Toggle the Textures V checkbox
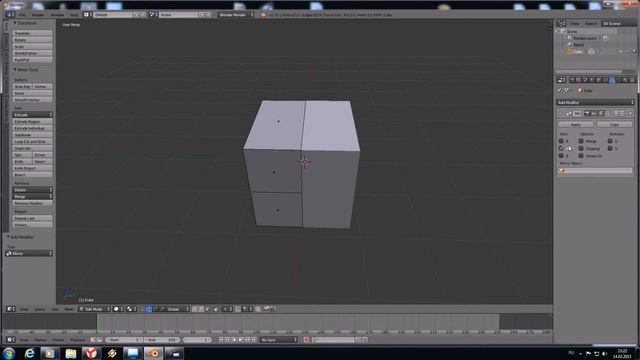Viewport: 640px width, 360px height. click(x=610, y=149)
